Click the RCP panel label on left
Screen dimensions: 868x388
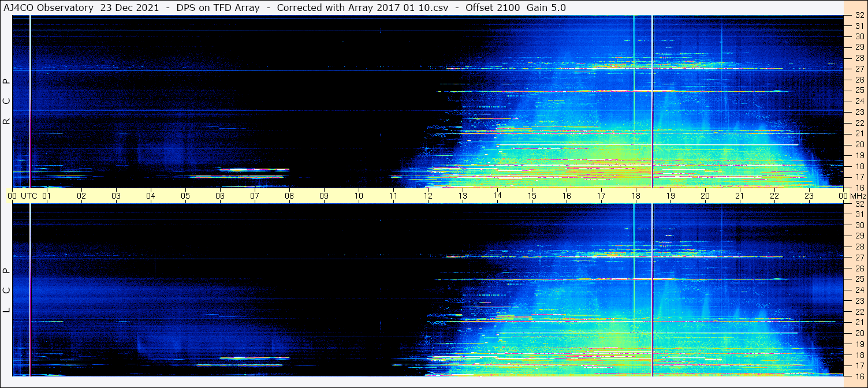[x=6, y=102]
